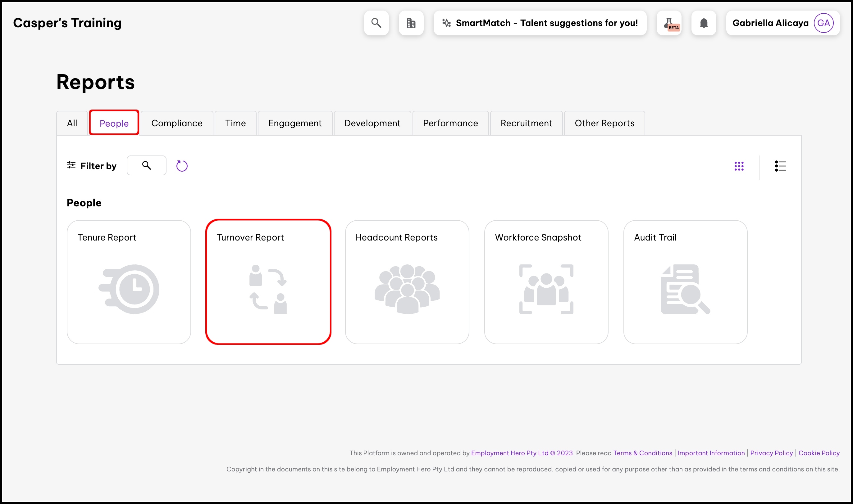Click the GA user avatar
Screen dimensions: 853x504
coord(823,23)
